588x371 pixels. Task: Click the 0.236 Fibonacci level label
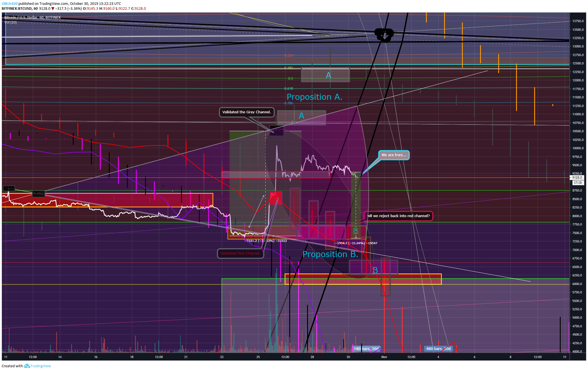(x=288, y=56)
